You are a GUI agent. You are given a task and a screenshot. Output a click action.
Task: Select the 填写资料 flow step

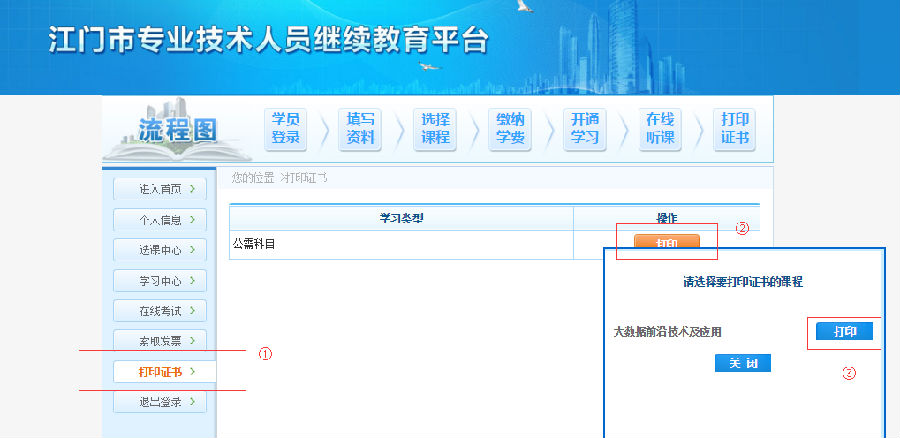pyautogui.click(x=360, y=129)
